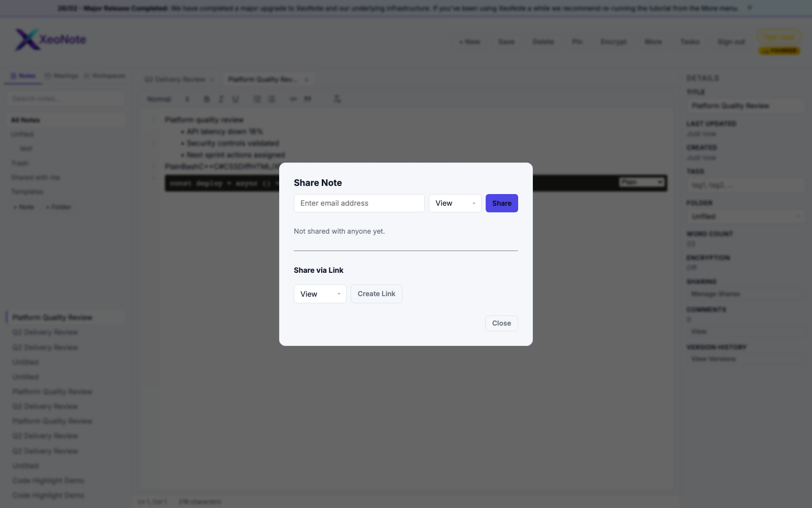This screenshot has width=812, height=508.
Task: Open the More menu in the header
Action: (x=653, y=42)
